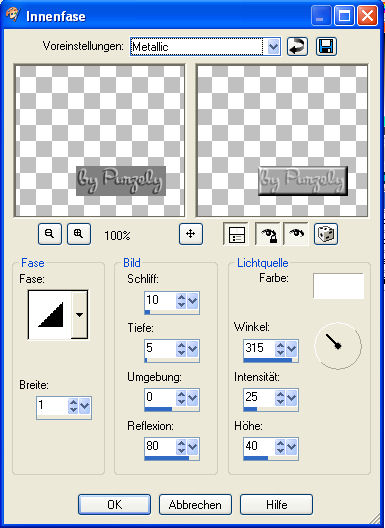Zoom out the preview with the minus magnifier

[50, 234]
